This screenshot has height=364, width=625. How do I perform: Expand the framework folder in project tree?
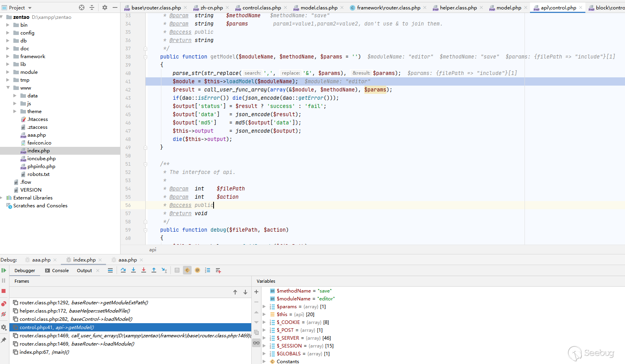coord(8,57)
